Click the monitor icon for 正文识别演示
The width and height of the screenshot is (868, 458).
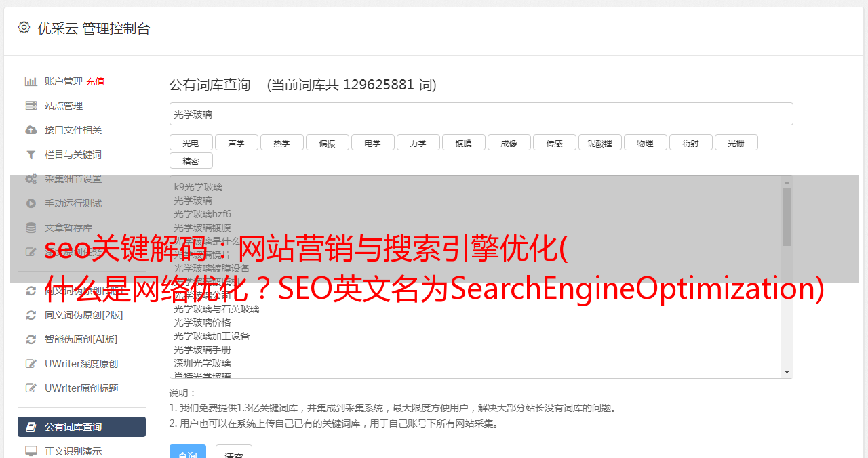31,451
